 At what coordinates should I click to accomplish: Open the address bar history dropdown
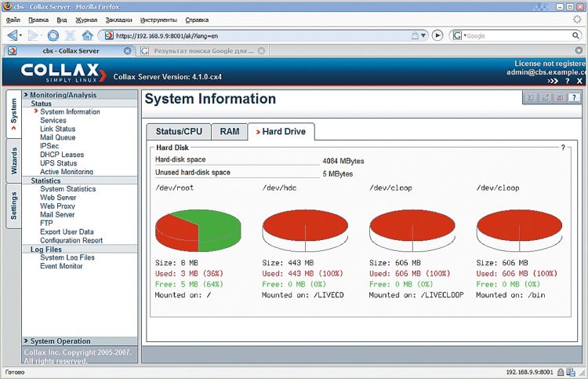coord(423,35)
